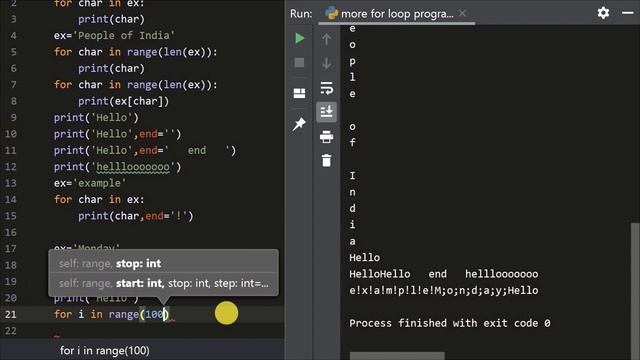Viewport: 640px width, 360px height.
Task: Hide the Run tool window
Action: coord(628,13)
